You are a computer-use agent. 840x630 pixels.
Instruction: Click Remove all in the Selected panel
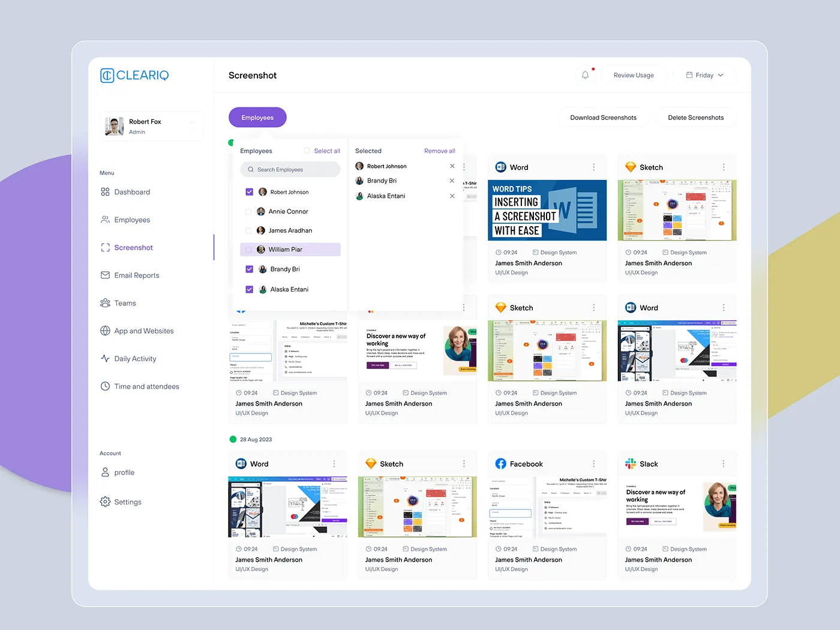(439, 151)
